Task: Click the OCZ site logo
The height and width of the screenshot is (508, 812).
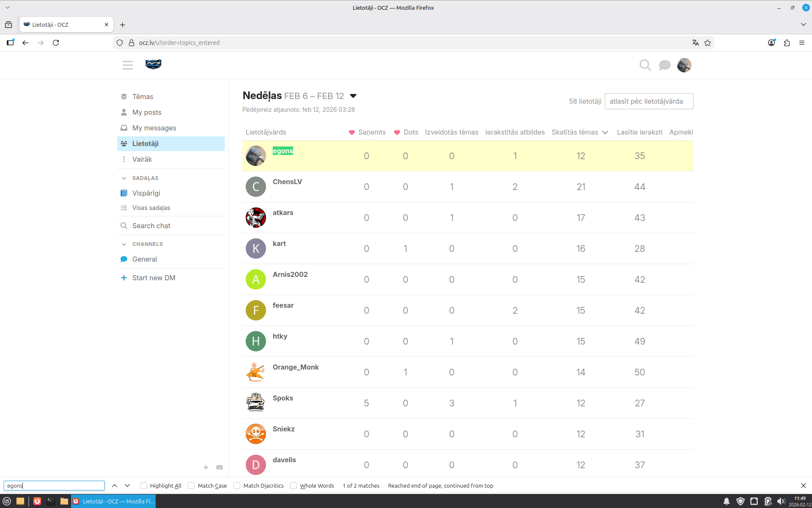Action: coord(153,64)
